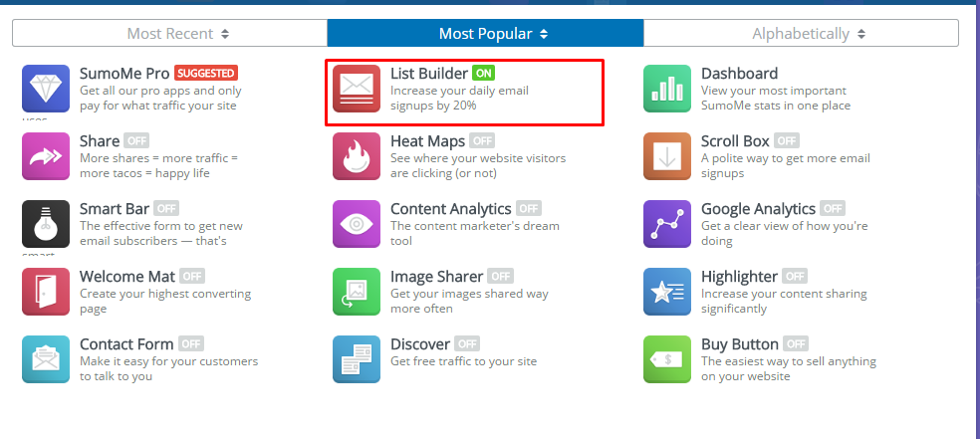Open the Buy Button title link

[x=740, y=343]
